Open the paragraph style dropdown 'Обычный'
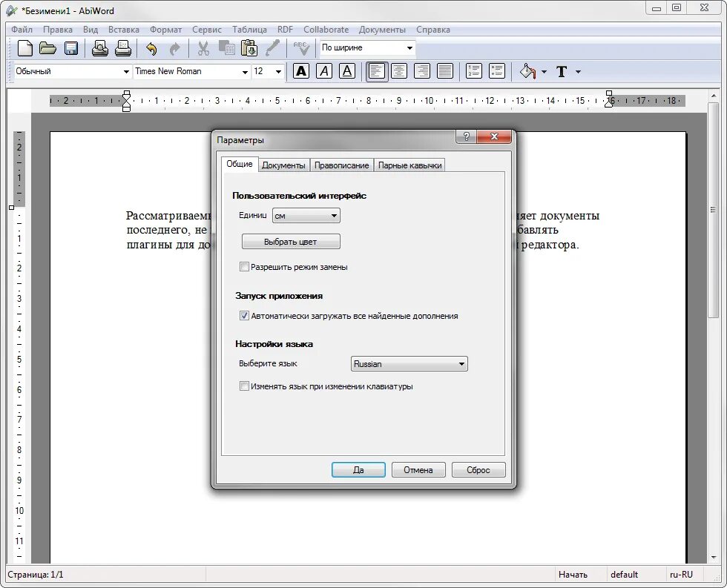 click(x=73, y=71)
